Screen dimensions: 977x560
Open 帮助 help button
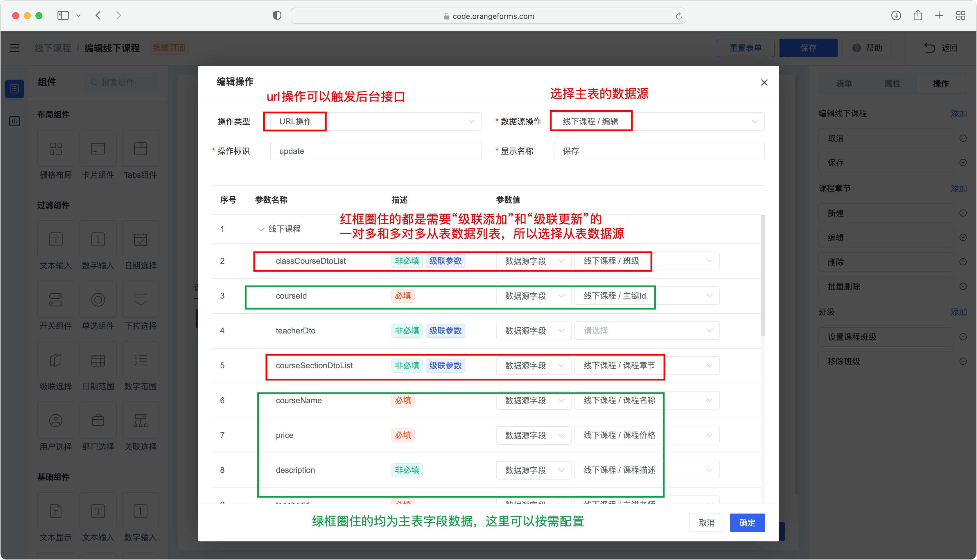tap(867, 48)
